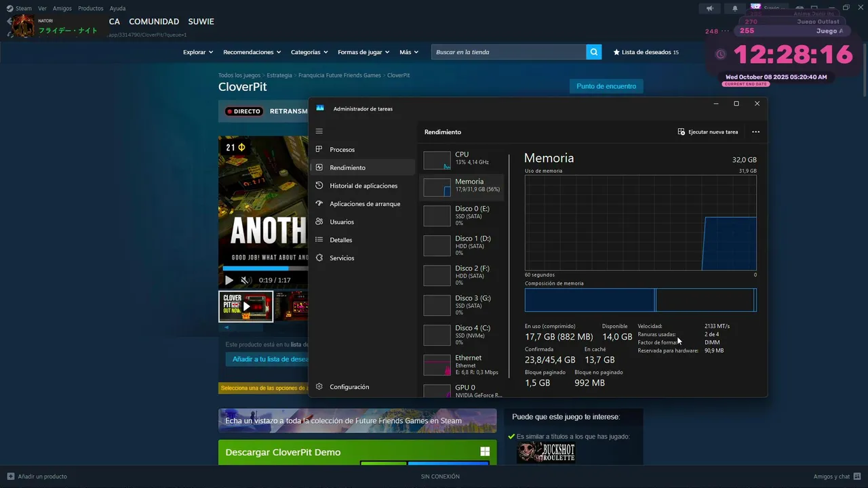
Task: Open the three-dot more options menu
Action: pos(756,132)
